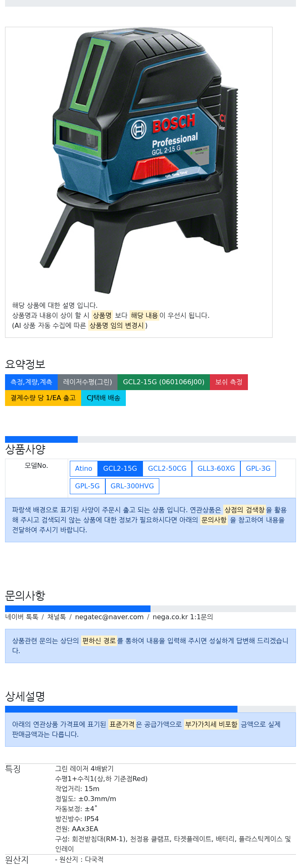Select the 레이저수평(그린) gray tag
Viewport: 301px width, 868px height.
[x=87, y=382]
